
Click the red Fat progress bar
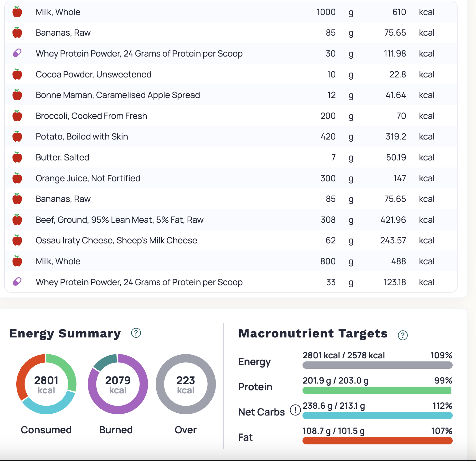(x=377, y=441)
